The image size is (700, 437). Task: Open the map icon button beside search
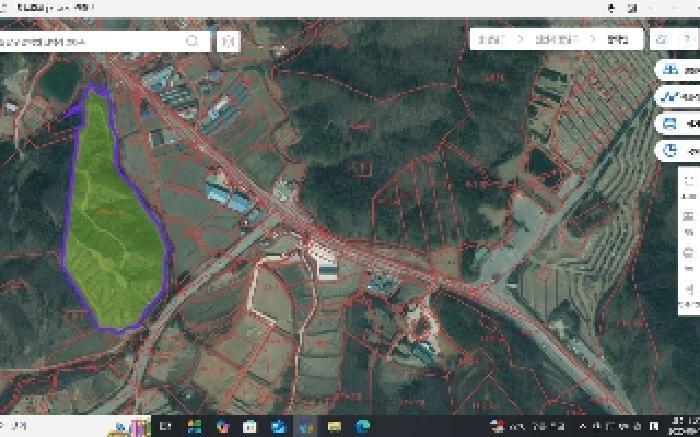(x=228, y=42)
